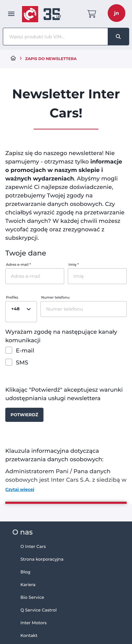This screenshot has width=132, height=644.
Task: Expand the +48 prefix dropdown
Action: tap(21, 309)
